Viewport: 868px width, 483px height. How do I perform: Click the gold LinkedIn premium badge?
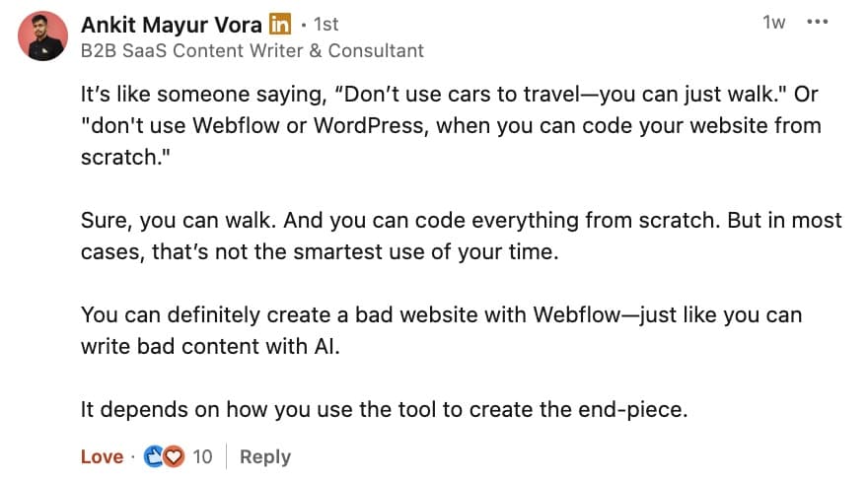click(280, 25)
